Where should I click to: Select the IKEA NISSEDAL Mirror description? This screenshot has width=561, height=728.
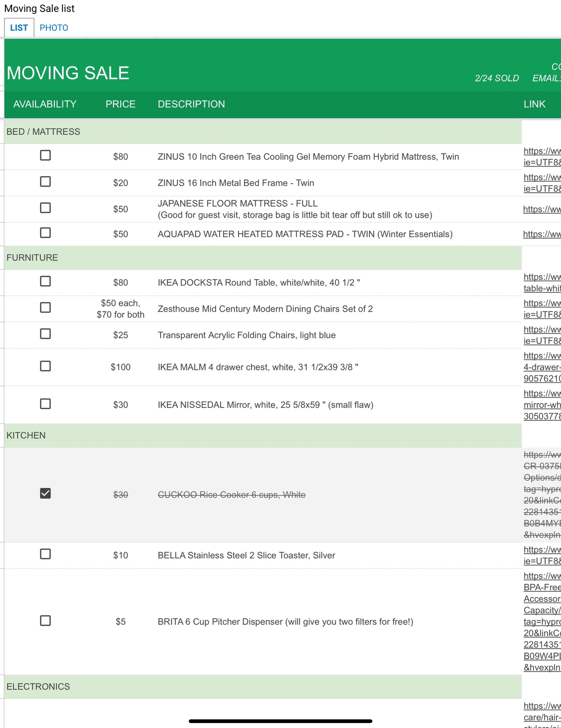point(266,405)
